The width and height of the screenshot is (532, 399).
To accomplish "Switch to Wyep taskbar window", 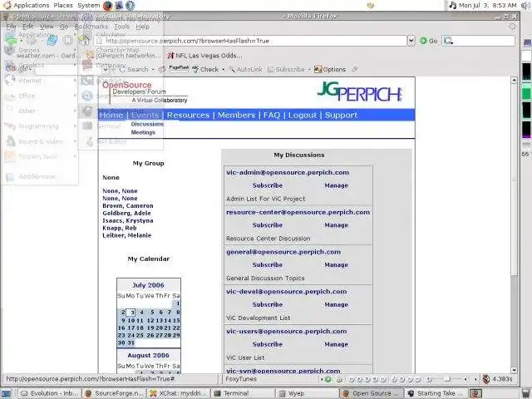I will pos(307,393).
